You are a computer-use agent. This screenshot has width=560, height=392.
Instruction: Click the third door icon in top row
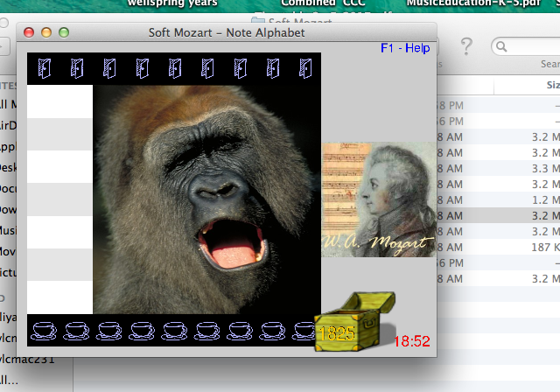[x=109, y=68]
